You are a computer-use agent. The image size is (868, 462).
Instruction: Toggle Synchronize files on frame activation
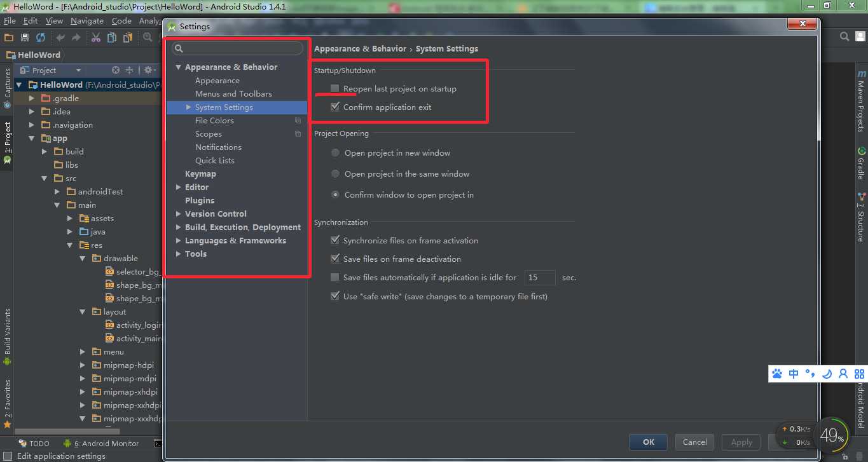pyautogui.click(x=335, y=240)
